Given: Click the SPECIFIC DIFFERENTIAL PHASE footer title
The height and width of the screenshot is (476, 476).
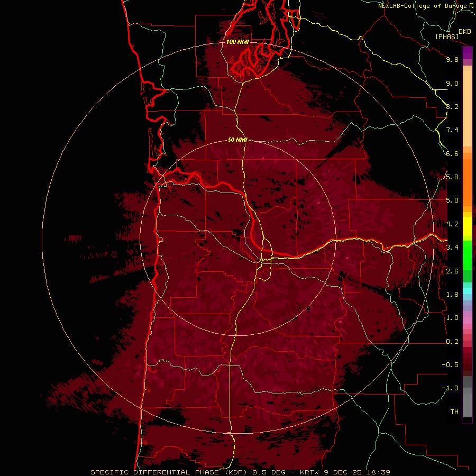Looking at the screenshot, I should [155, 472].
